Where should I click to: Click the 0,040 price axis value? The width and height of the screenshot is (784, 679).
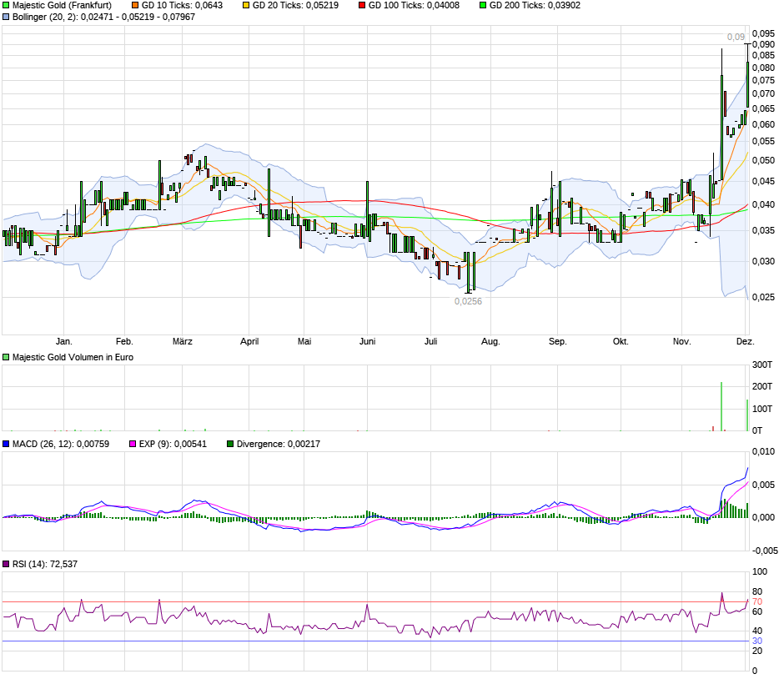(763, 204)
